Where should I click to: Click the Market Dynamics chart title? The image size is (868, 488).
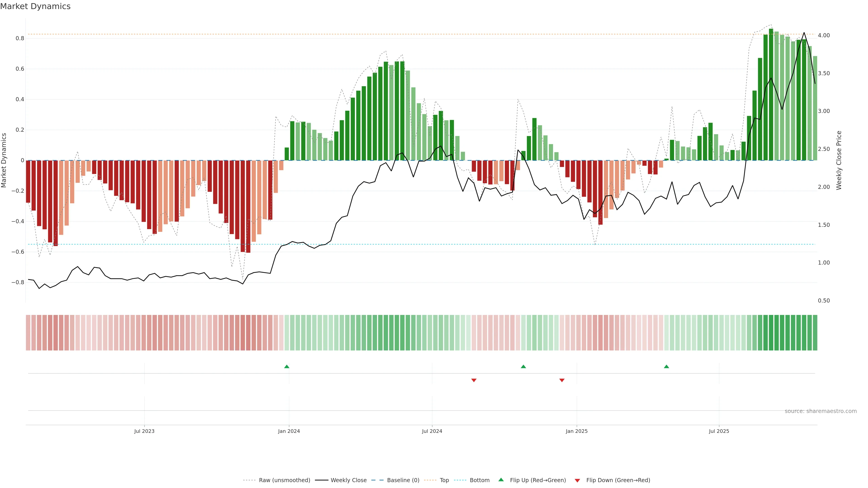click(35, 6)
